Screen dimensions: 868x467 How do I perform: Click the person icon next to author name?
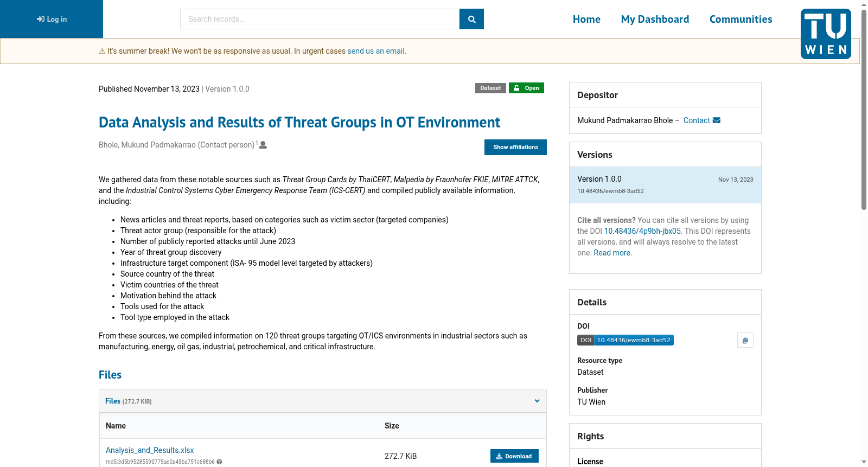pyautogui.click(x=263, y=145)
